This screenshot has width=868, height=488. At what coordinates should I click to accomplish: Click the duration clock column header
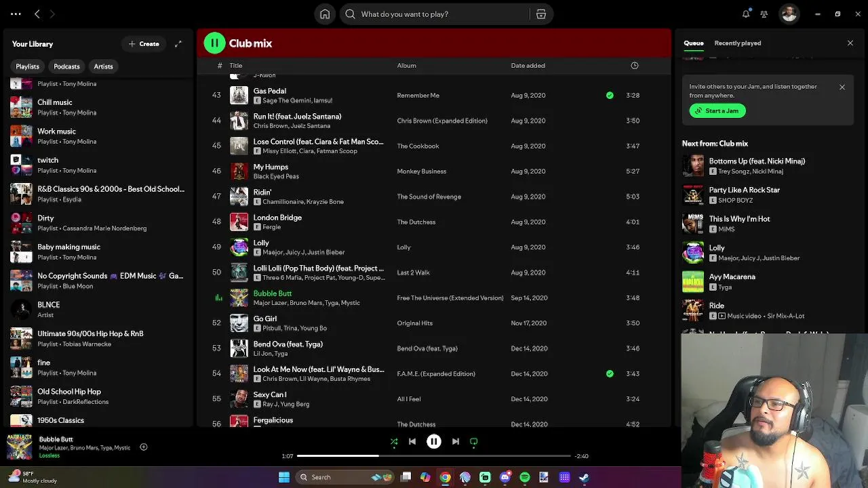635,66
